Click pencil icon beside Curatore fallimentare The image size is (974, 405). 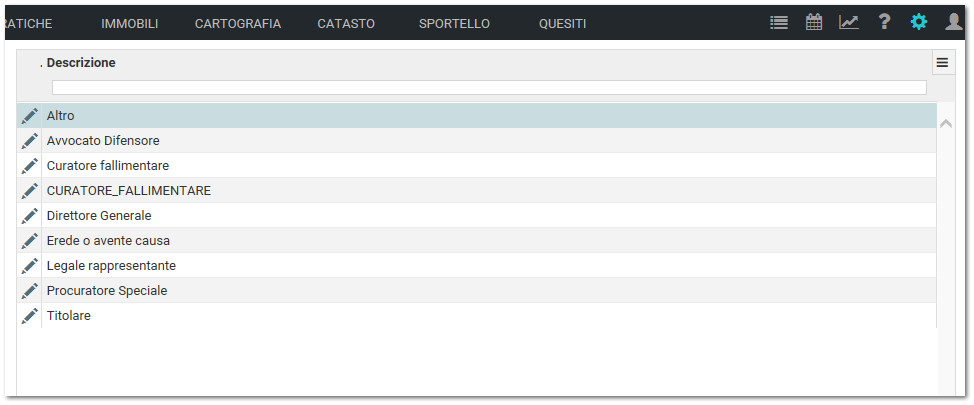point(29,166)
